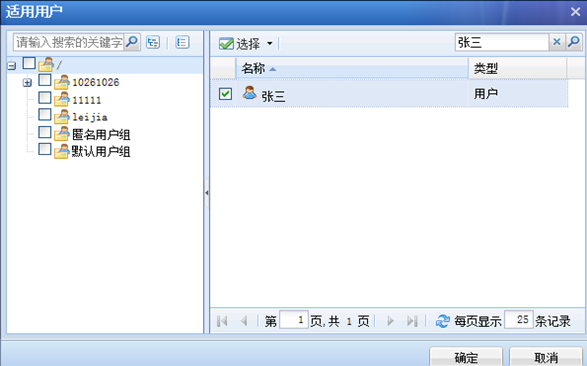
Task: Click the keyword search input field
Action: coord(69,42)
